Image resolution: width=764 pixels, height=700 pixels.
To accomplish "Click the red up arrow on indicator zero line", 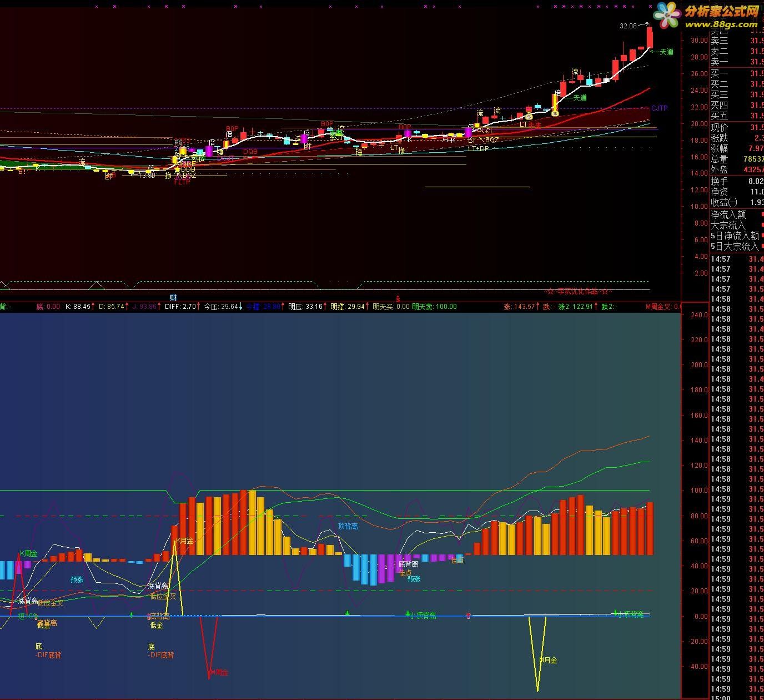I will pyautogui.click(x=469, y=615).
